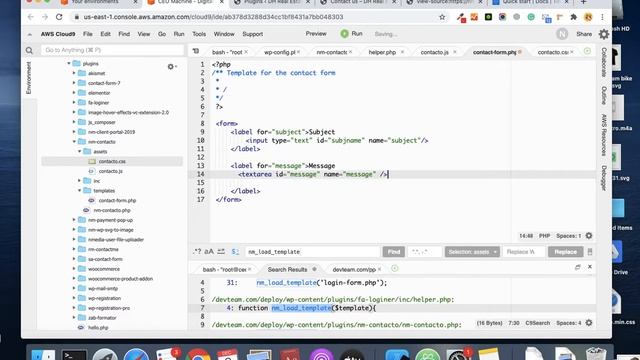Collapse the plugins folder
Viewport: 640px width, 360px height.
click(x=69, y=63)
